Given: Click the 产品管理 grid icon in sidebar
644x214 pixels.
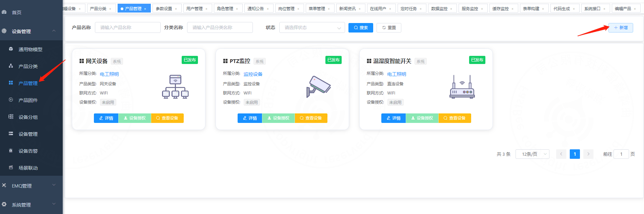Looking at the screenshot, I should coord(11,83).
